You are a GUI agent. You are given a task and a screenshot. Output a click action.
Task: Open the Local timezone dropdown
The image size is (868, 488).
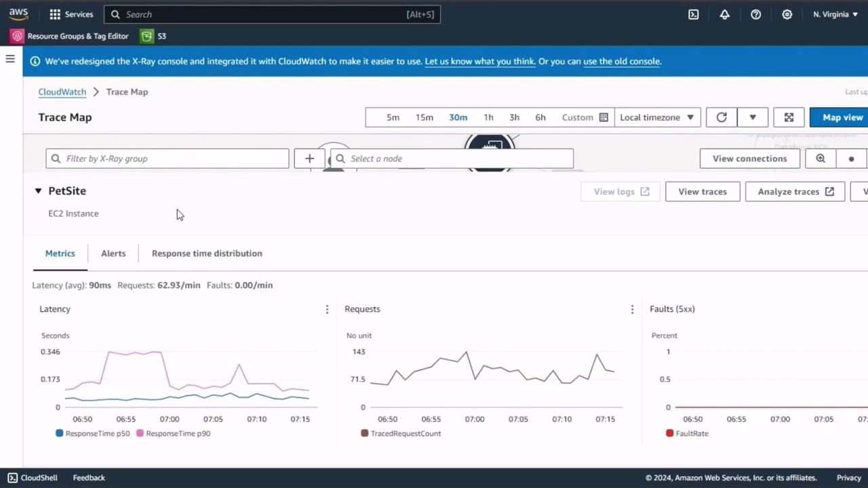(x=656, y=117)
